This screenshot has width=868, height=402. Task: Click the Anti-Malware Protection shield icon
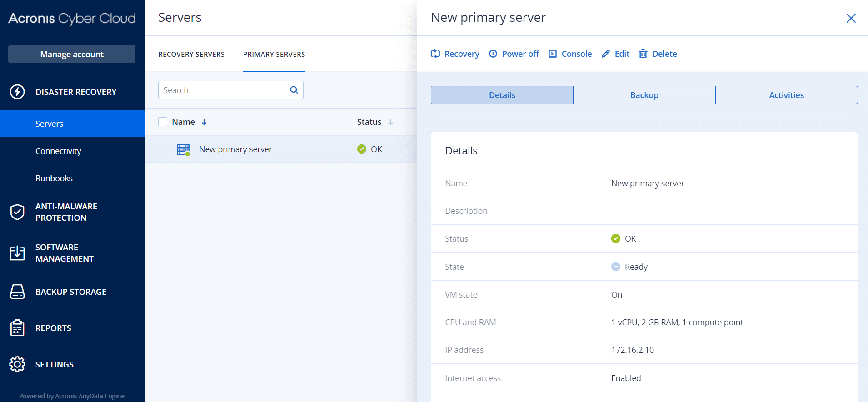[17, 212]
